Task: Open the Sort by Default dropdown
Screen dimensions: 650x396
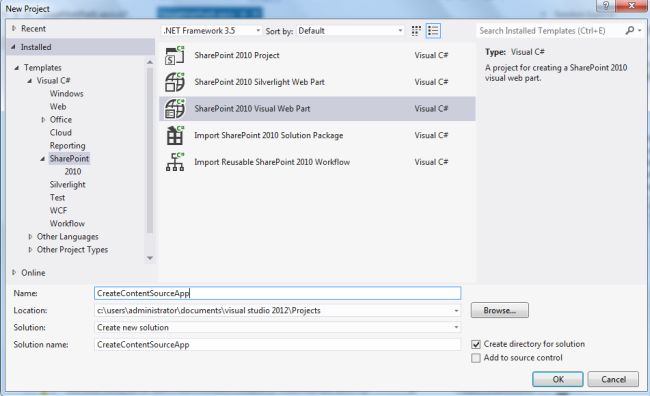Action: pos(350,31)
